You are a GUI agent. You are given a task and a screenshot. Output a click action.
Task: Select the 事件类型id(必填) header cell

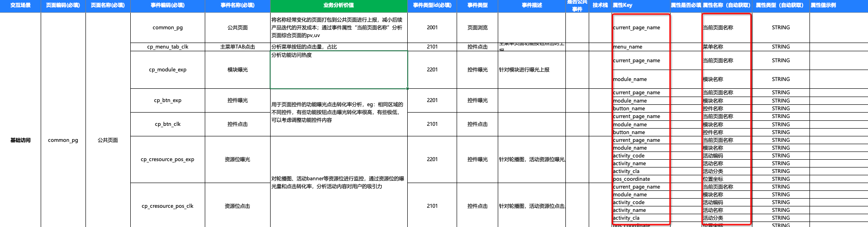pos(432,5)
